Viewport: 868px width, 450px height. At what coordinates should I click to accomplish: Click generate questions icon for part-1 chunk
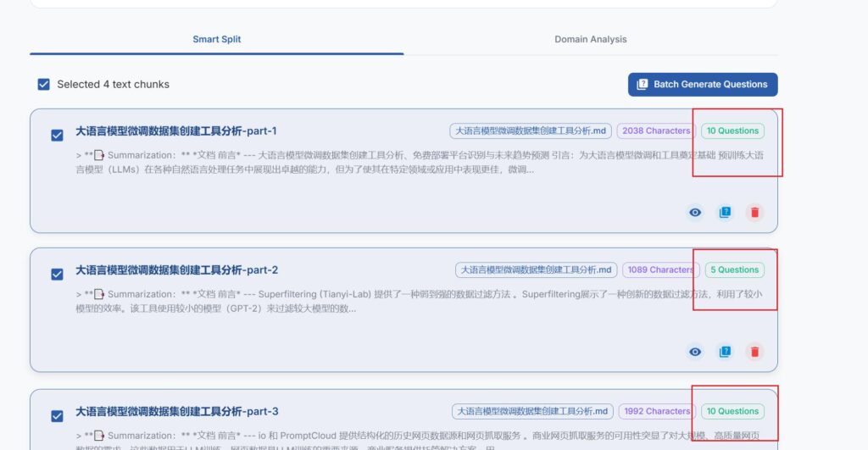point(725,213)
